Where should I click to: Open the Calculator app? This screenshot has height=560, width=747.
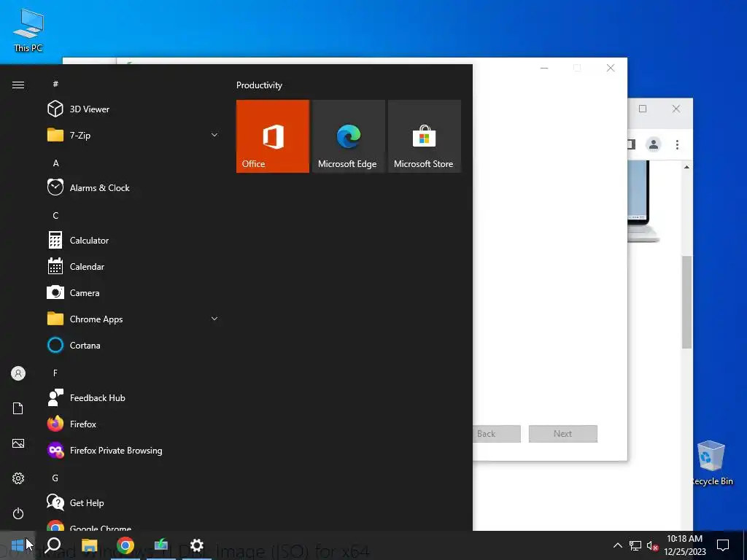click(x=133, y=241)
